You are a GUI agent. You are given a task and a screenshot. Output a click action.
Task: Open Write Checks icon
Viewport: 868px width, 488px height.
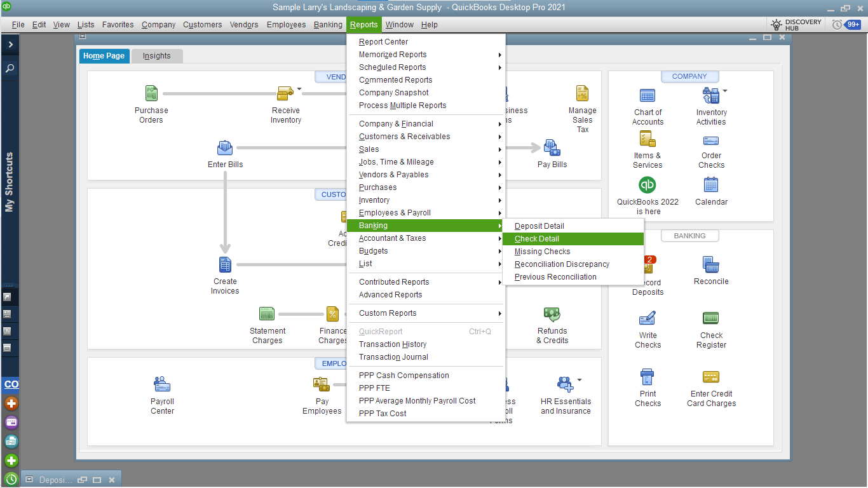click(x=648, y=318)
